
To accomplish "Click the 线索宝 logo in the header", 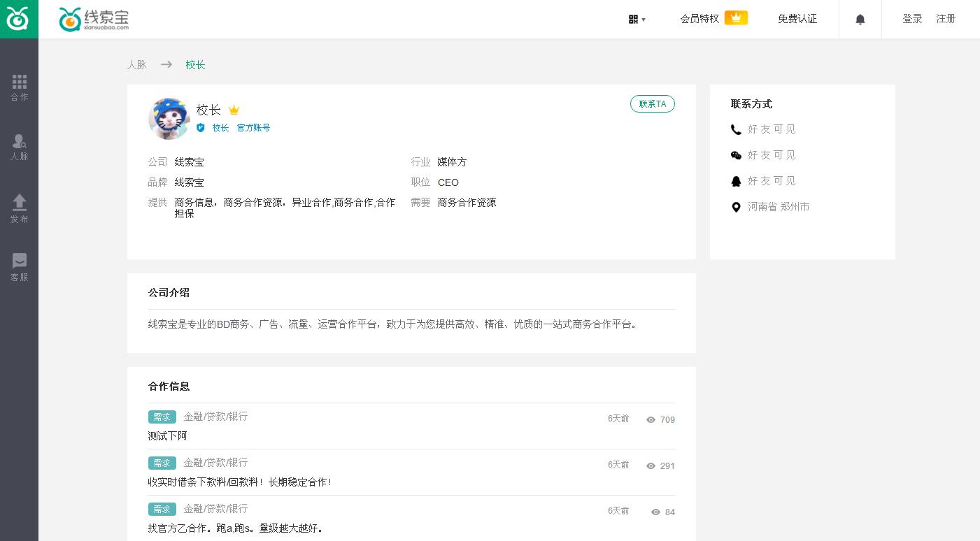I will point(94,19).
